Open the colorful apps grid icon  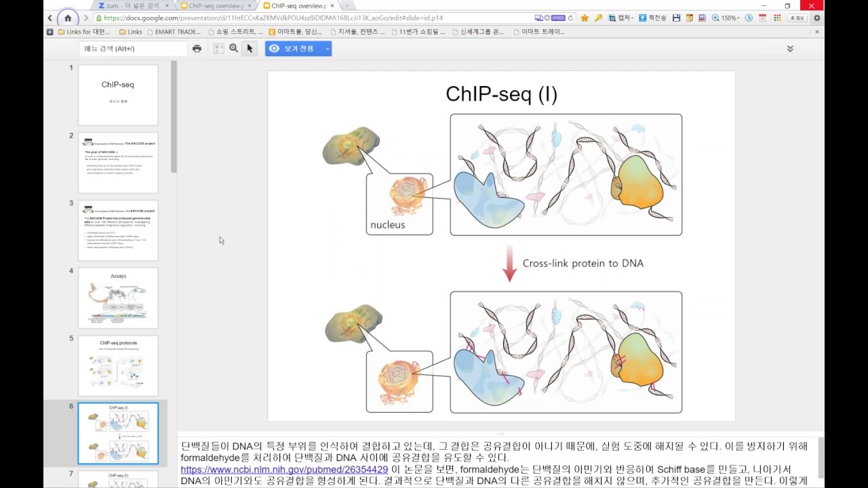pos(776,18)
